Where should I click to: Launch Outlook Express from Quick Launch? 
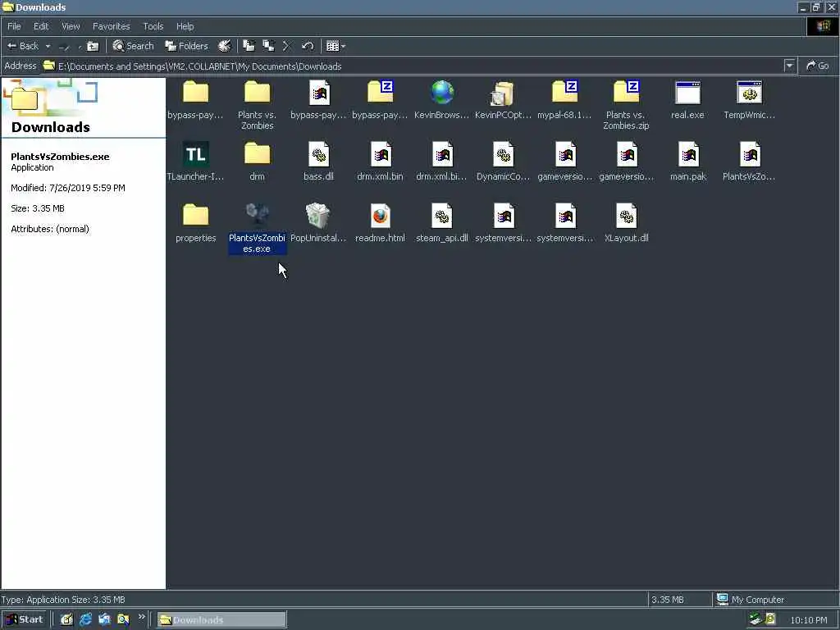(104, 619)
